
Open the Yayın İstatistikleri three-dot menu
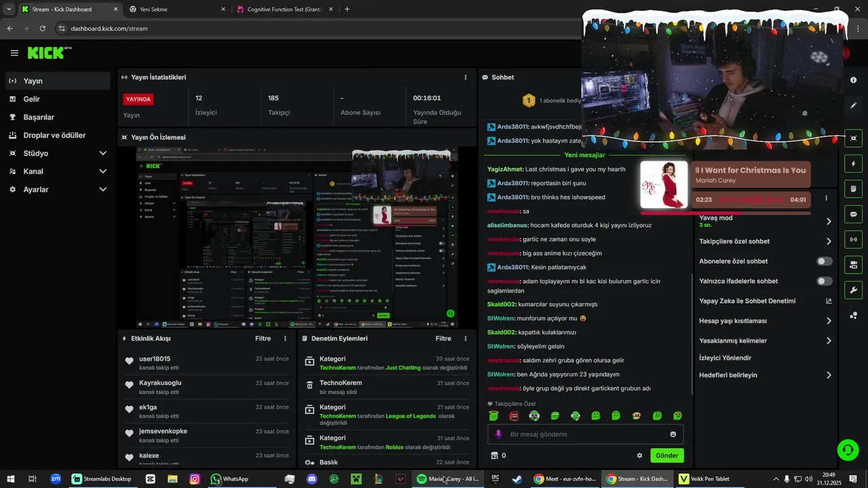click(x=465, y=77)
